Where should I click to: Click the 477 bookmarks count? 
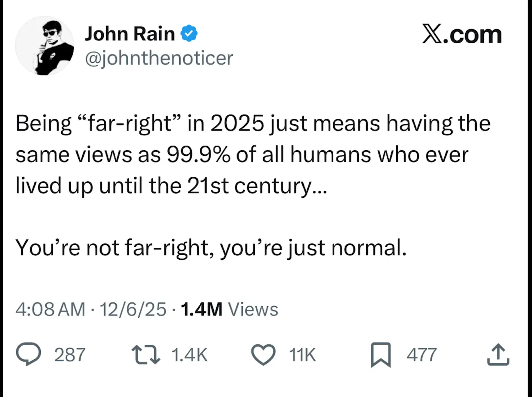click(422, 355)
